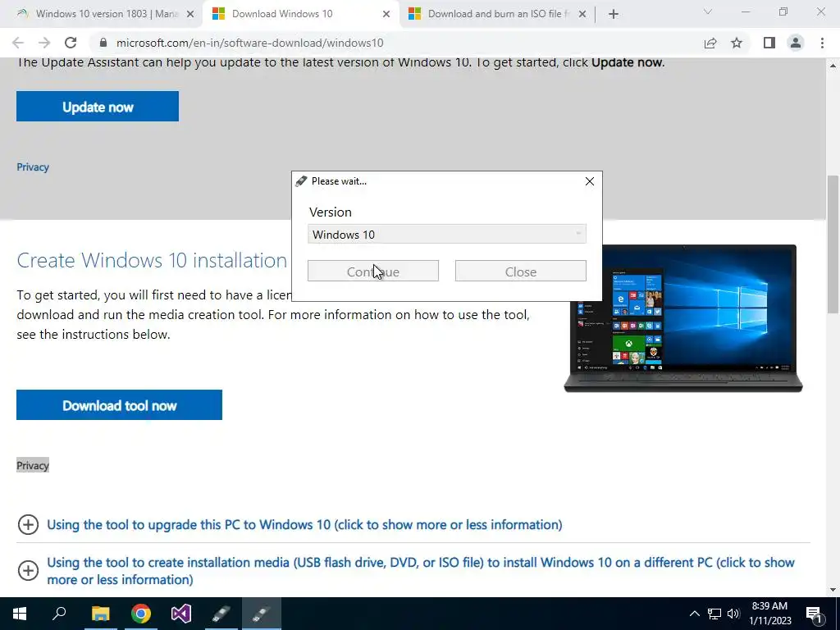Open the clock showing 8:39 AM

coord(769,614)
